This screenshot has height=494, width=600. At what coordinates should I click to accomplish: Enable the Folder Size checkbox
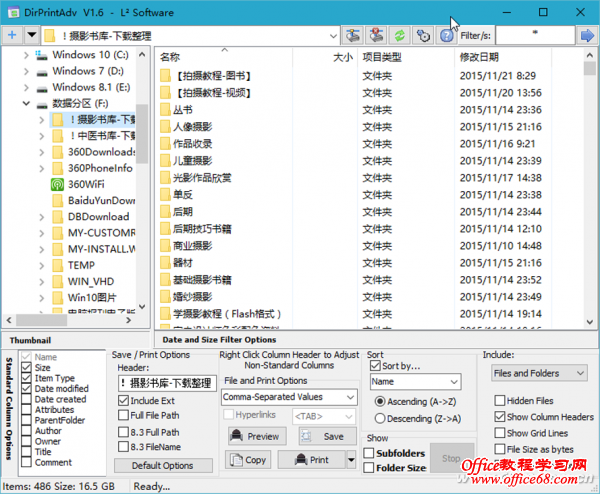tap(369, 468)
